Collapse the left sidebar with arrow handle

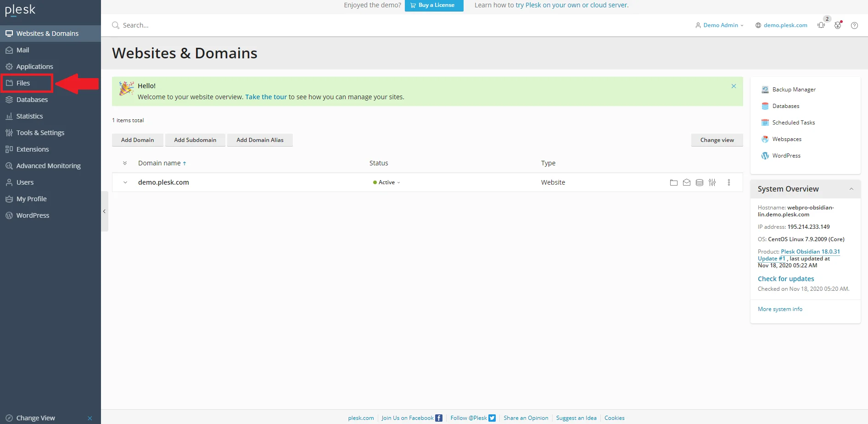(x=104, y=211)
